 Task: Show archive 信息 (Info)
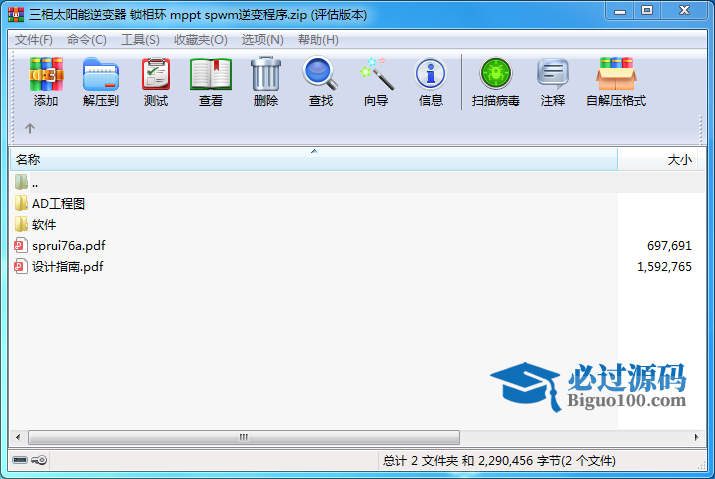430,73
